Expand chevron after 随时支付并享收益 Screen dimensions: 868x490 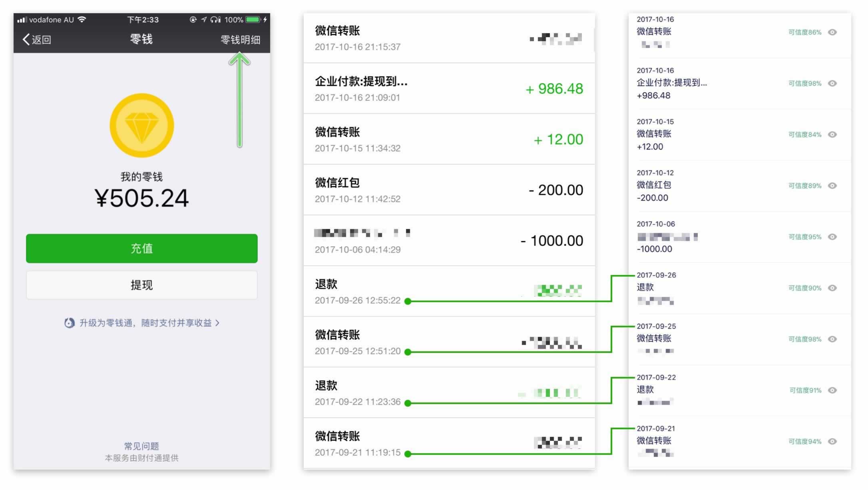[217, 323]
